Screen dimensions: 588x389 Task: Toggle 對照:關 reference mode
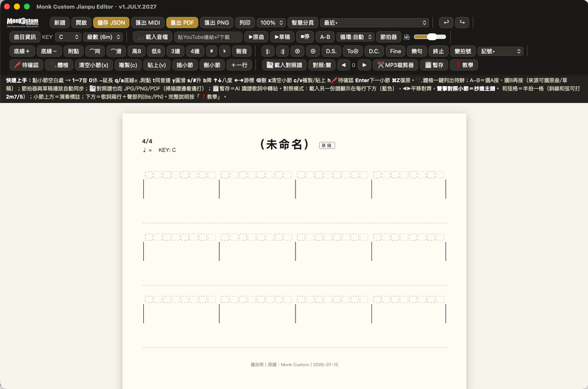point(322,65)
